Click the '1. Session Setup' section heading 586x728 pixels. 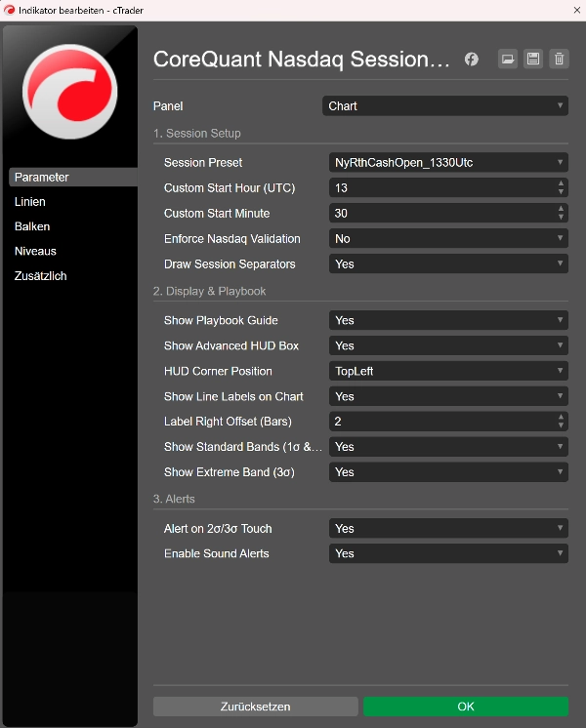click(197, 134)
